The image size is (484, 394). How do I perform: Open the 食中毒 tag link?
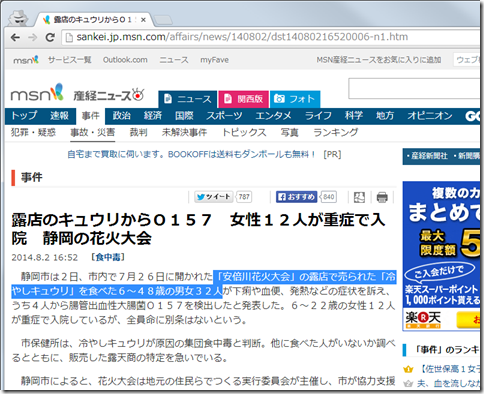tap(108, 257)
